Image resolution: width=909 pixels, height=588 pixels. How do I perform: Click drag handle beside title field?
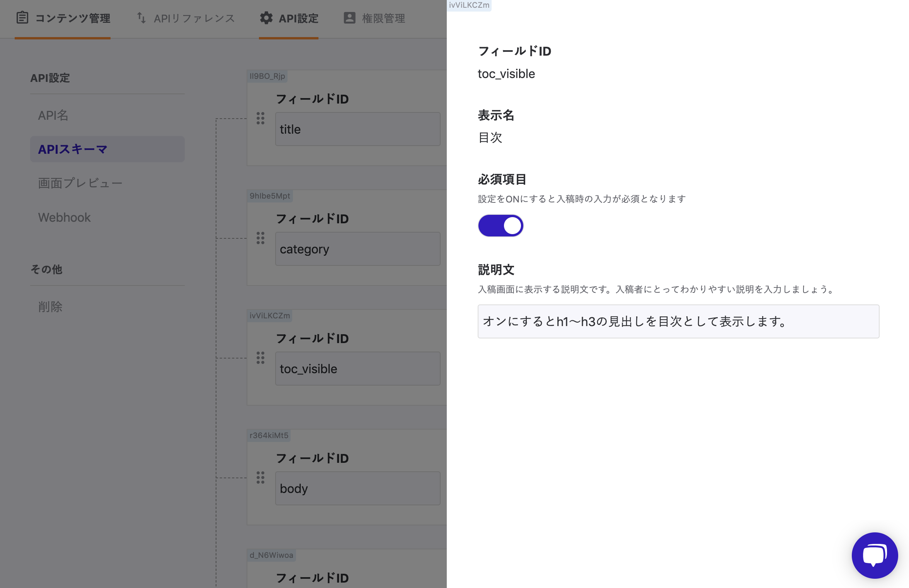[x=260, y=118]
